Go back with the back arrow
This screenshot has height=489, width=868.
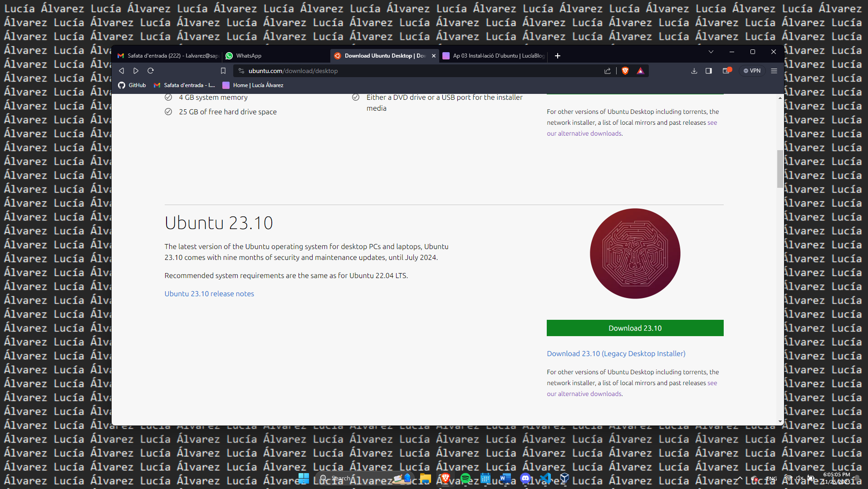click(x=122, y=71)
